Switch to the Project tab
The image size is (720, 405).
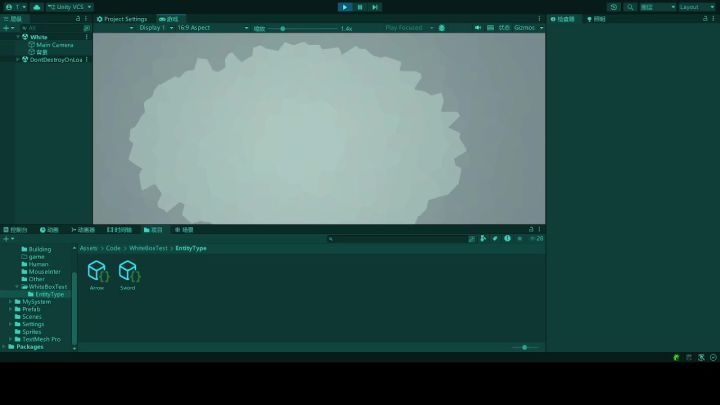pyautogui.click(x=153, y=230)
